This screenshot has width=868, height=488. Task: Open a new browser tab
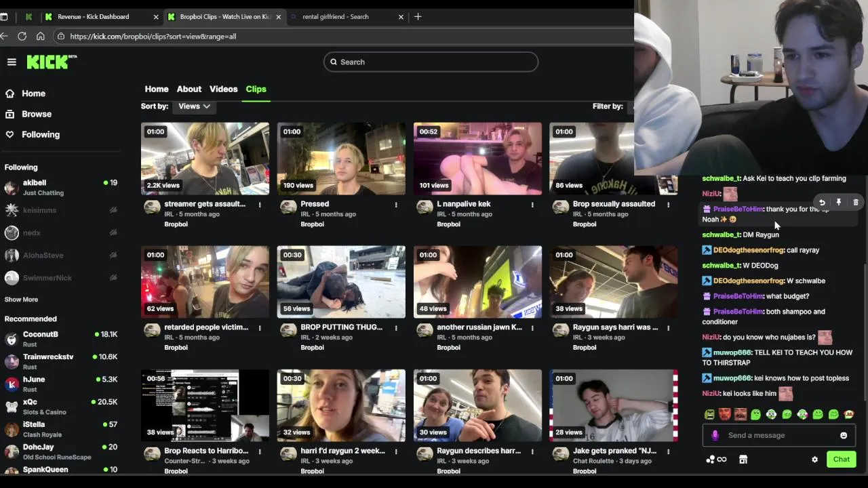[418, 16]
